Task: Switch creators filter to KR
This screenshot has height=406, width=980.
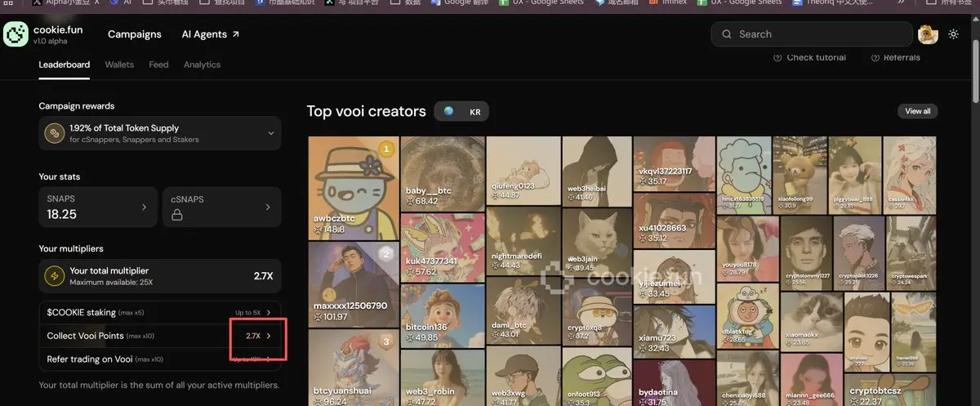Action: click(x=475, y=112)
